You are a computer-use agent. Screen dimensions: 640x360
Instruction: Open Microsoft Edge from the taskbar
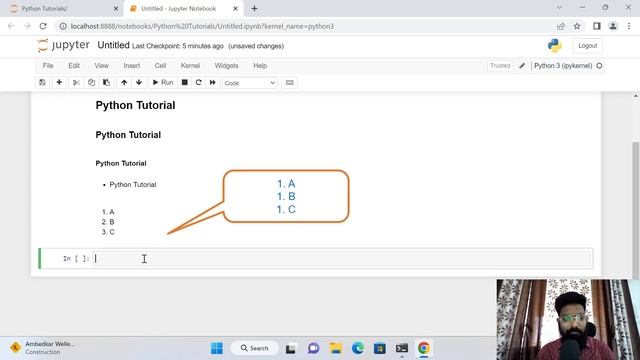pyautogui.click(x=358, y=348)
